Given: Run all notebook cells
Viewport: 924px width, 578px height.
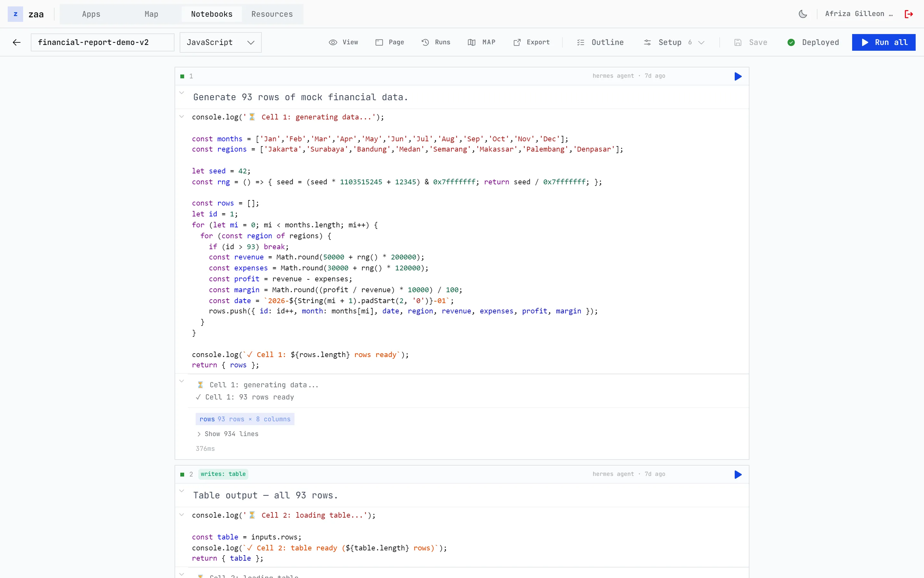Looking at the screenshot, I should [x=884, y=42].
